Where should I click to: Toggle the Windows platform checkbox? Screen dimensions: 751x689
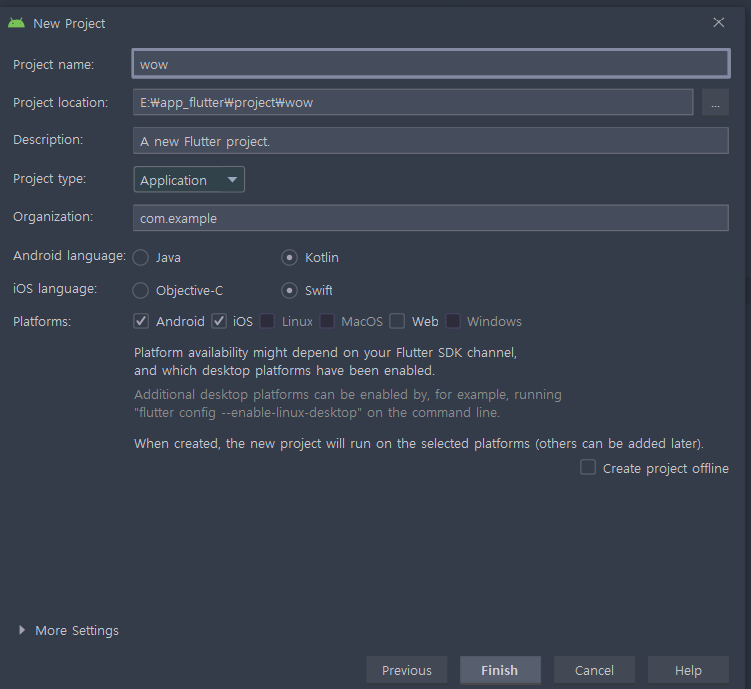tap(453, 321)
